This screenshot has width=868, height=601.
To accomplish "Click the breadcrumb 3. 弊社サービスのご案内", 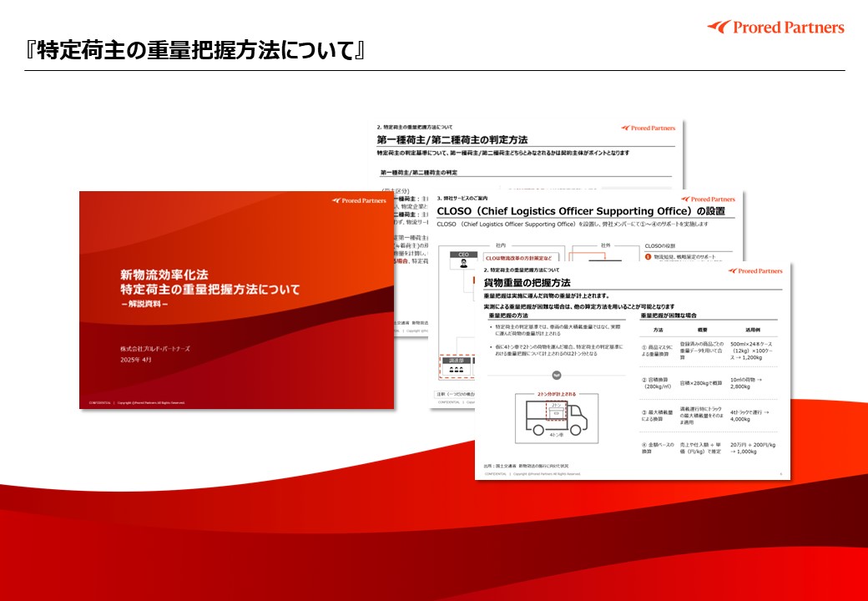I will click(462, 198).
